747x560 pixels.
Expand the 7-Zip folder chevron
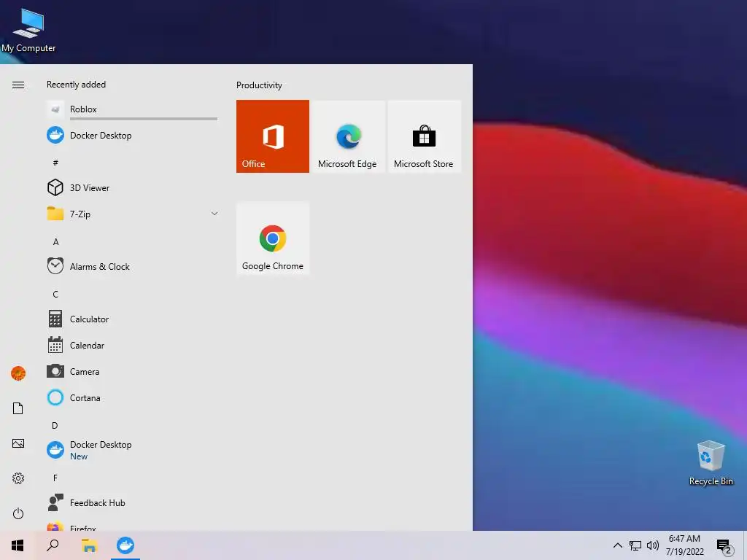click(214, 214)
